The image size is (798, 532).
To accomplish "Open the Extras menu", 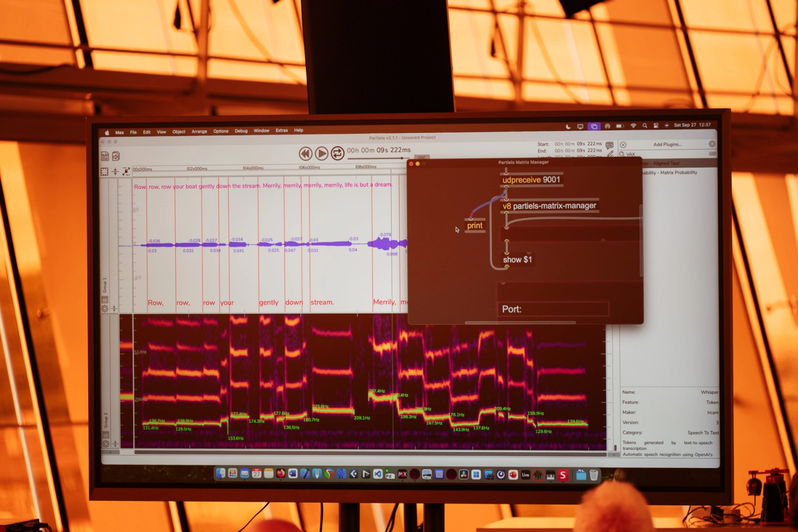I will pyautogui.click(x=281, y=131).
